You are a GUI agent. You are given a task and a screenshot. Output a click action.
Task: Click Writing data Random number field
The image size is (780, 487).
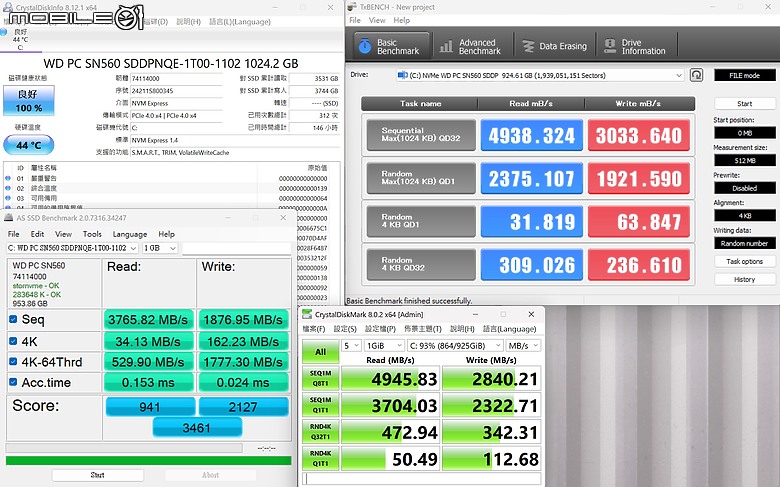pos(744,243)
